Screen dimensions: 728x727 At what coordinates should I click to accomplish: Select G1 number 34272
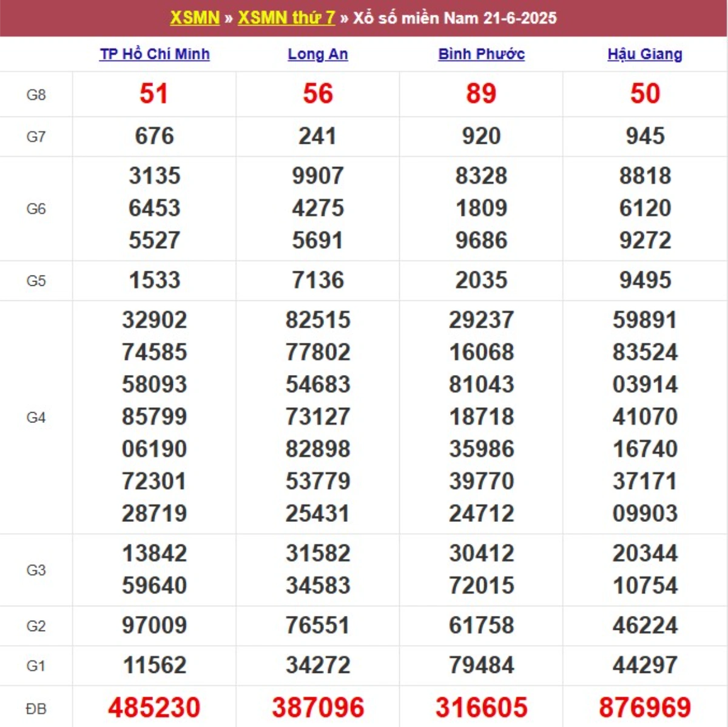(318, 666)
